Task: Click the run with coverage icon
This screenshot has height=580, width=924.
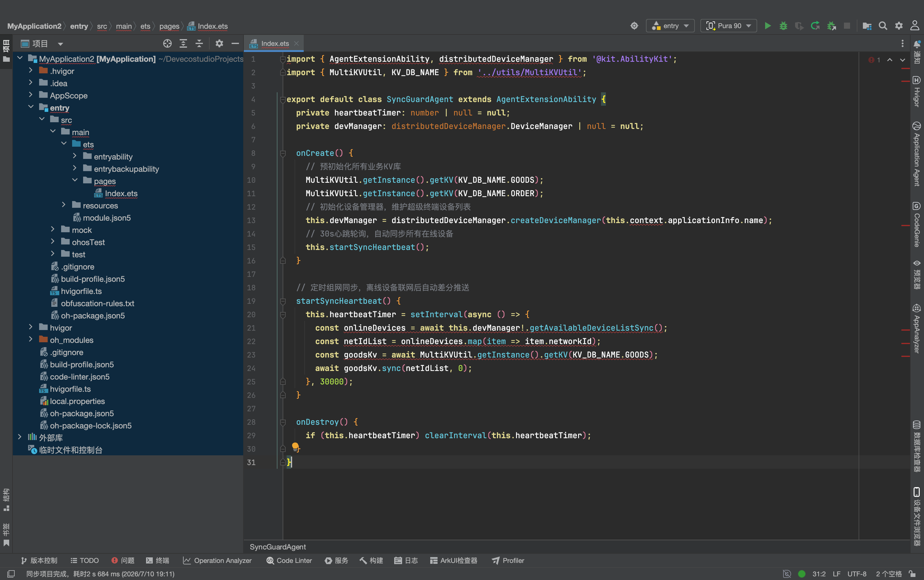Action: coord(799,26)
